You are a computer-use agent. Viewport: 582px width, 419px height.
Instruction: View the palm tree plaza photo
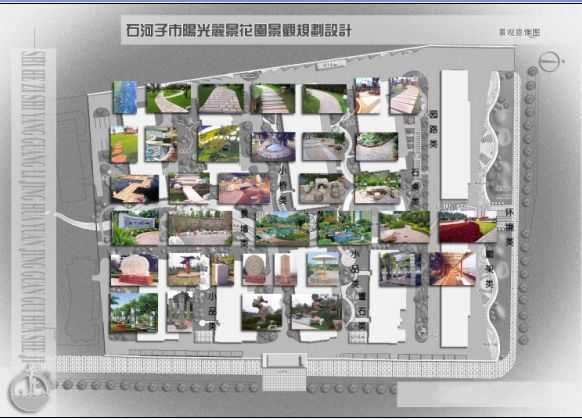(x=134, y=312)
